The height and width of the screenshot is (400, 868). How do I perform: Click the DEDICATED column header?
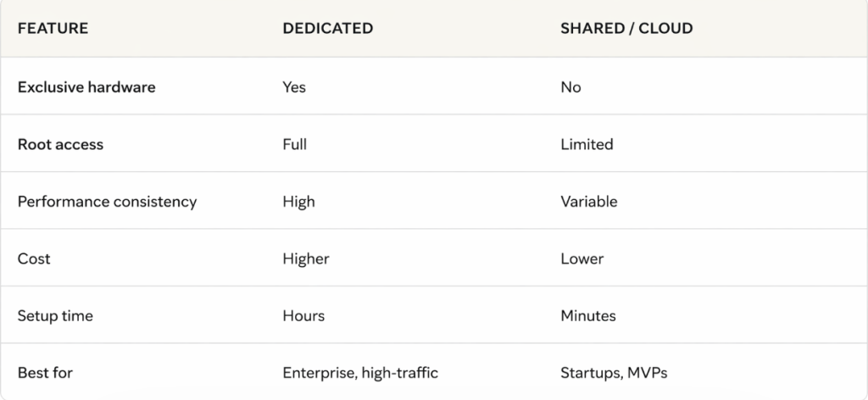coord(327,29)
